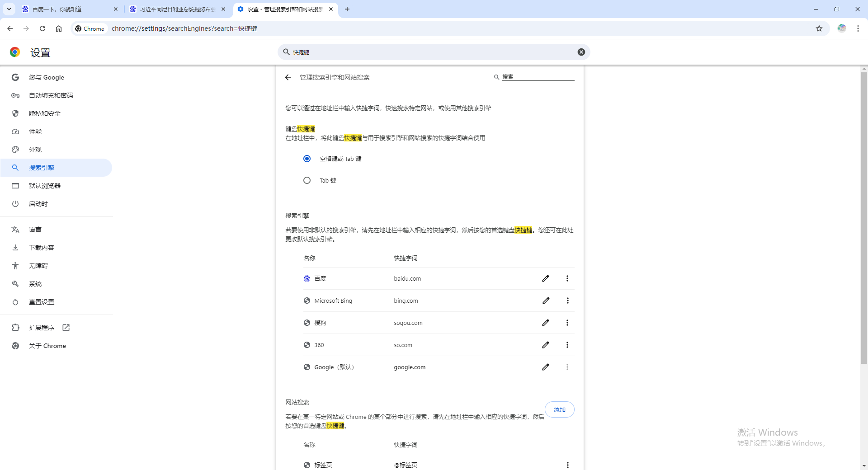Viewport: 868px width, 470px height.
Task: Edit the 搜狗 search engine pencil icon
Action: 546,323
